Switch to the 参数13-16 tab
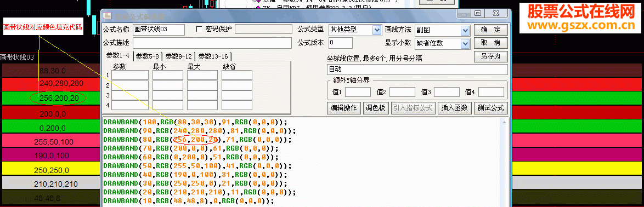 pos(213,56)
